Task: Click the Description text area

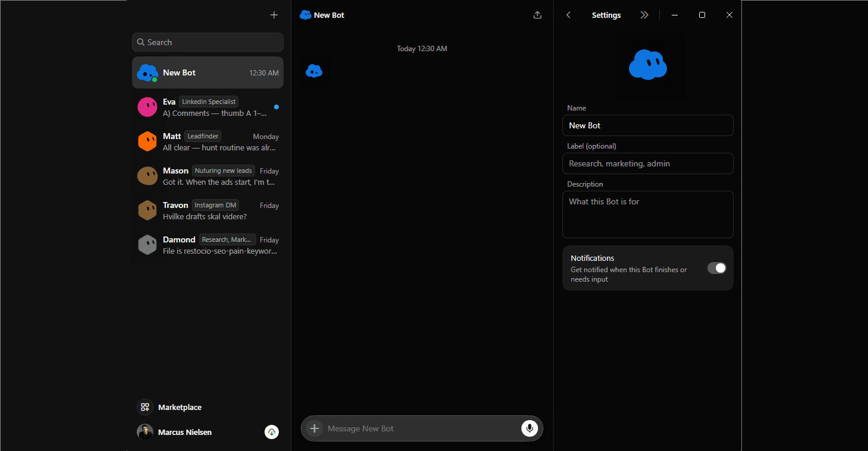Action: pyautogui.click(x=648, y=215)
